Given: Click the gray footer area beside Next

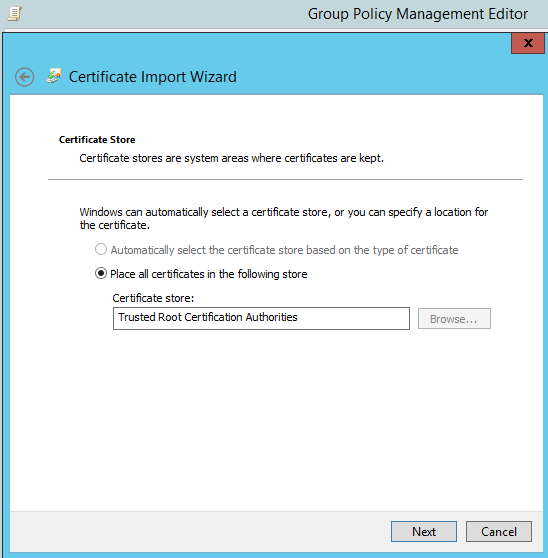Looking at the screenshot, I should pos(199,532).
